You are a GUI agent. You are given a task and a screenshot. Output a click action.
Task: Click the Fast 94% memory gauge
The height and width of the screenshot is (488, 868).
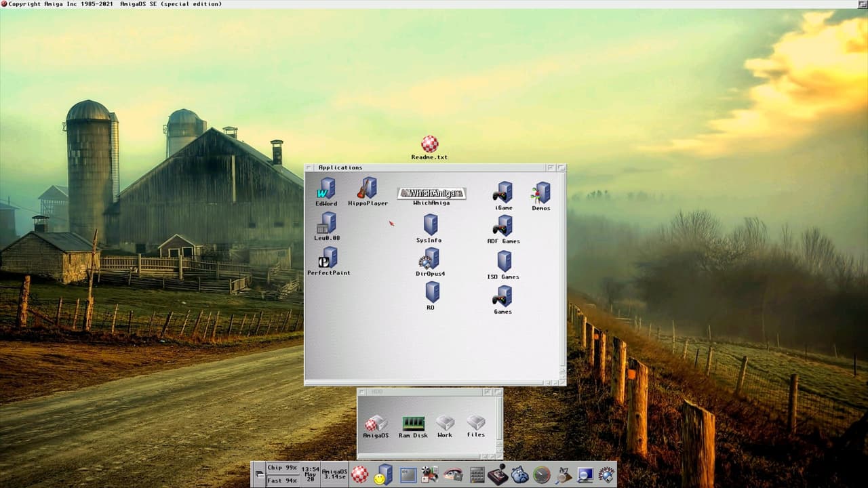coord(283,481)
